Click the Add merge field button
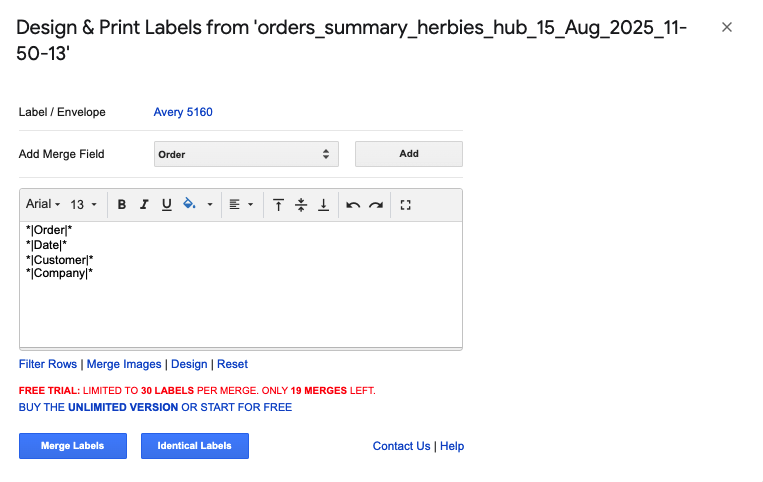763x482 pixels. click(x=409, y=154)
